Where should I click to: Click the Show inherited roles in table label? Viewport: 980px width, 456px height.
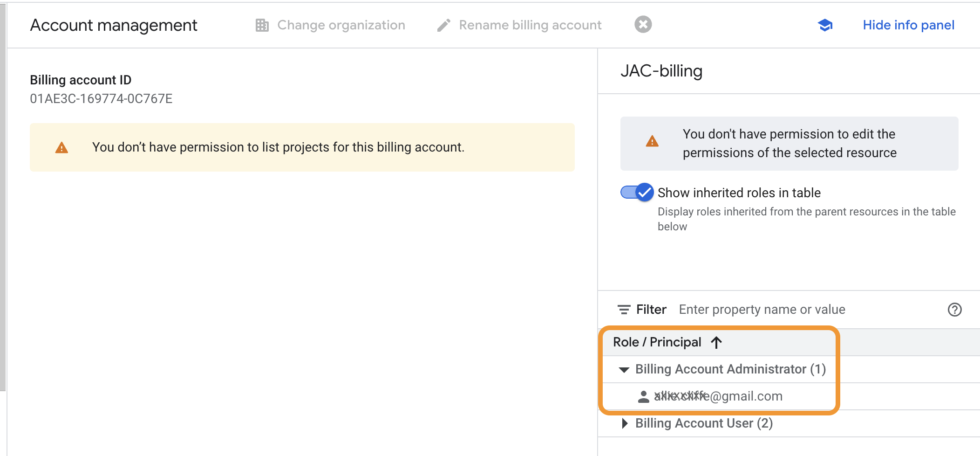(739, 193)
